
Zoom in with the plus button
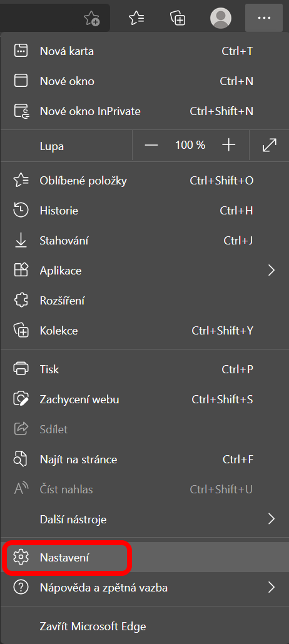click(228, 145)
